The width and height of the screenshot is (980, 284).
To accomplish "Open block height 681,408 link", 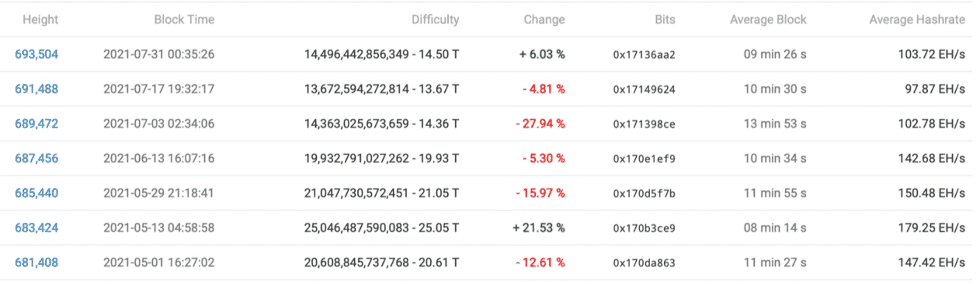I will (37, 262).
